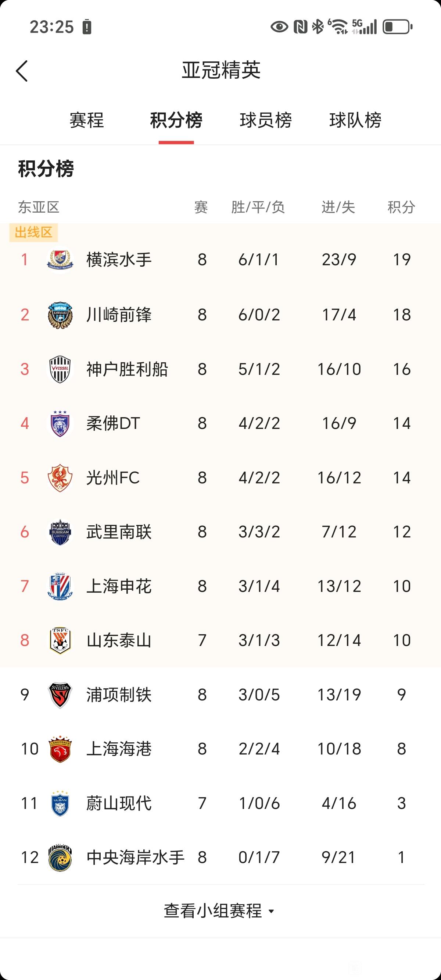Select the 积分榜 tab

pos(176,120)
